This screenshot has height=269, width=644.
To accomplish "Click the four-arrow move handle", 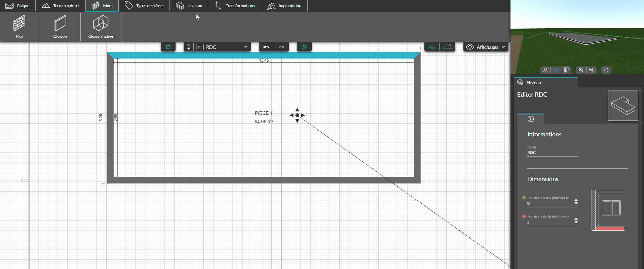I will pyautogui.click(x=297, y=115).
